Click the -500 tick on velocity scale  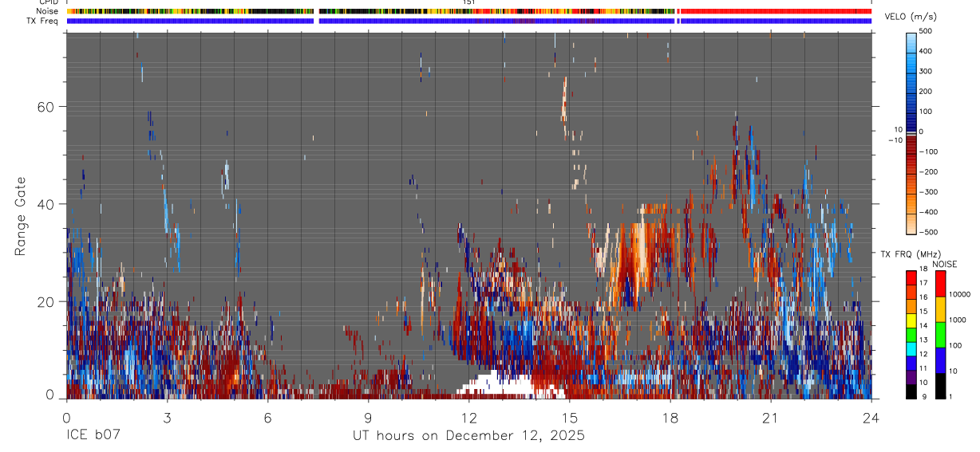pos(929,232)
